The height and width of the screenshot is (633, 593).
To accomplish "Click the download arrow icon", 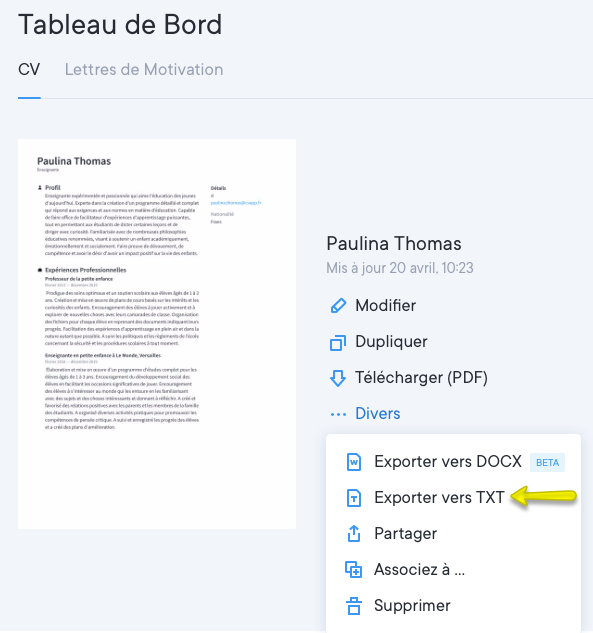I will pyautogui.click(x=338, y=378).
